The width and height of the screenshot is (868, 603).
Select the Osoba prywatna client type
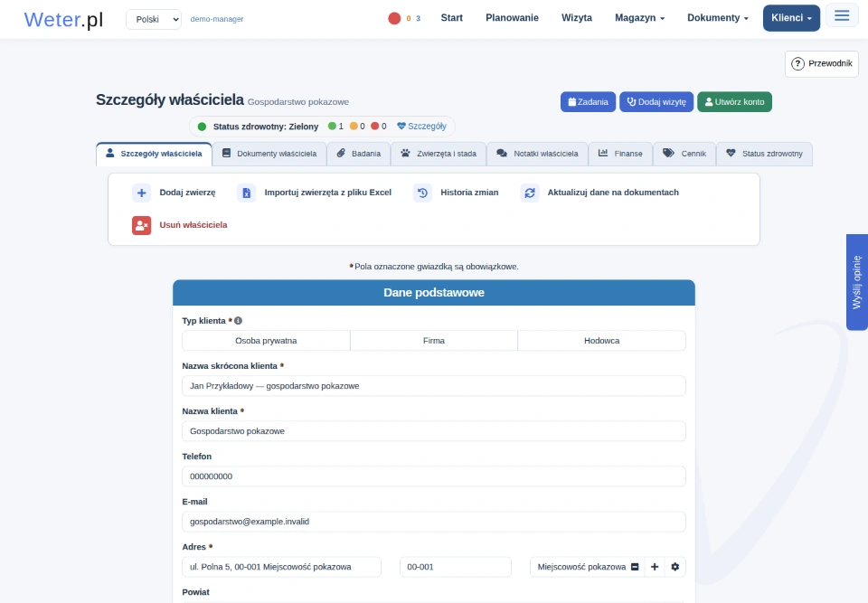(266, 341)
